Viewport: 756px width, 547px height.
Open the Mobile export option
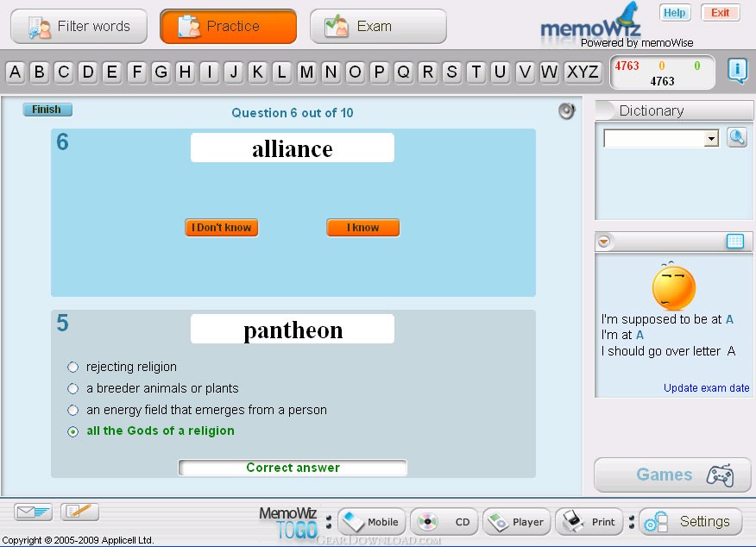[371, 521]
